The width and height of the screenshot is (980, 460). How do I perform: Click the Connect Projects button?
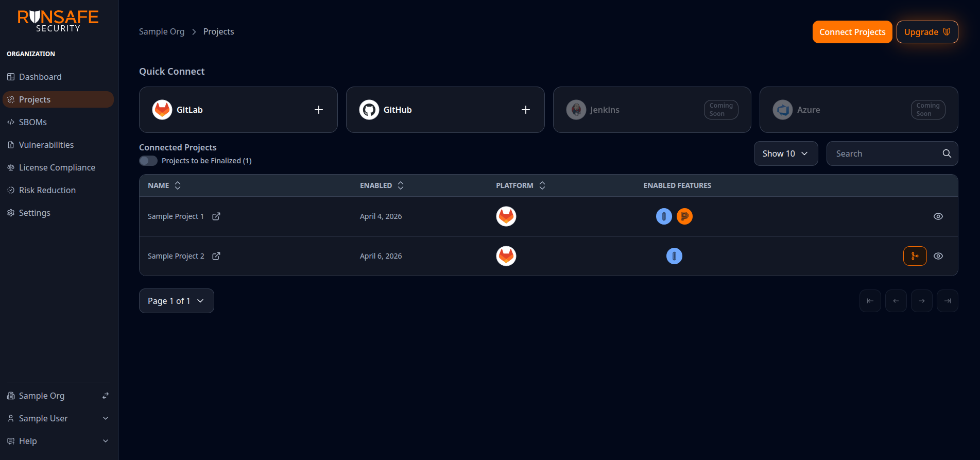tap(852, 32)
